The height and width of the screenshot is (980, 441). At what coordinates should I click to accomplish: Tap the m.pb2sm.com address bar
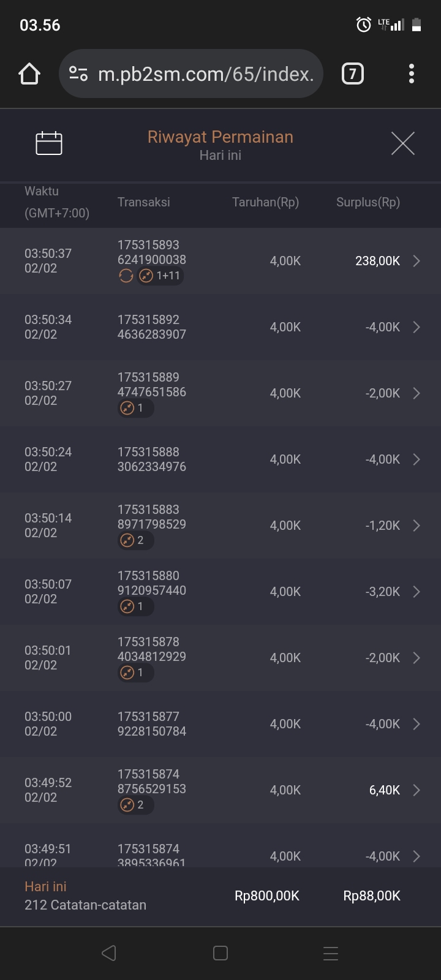(x=206, y=74)
